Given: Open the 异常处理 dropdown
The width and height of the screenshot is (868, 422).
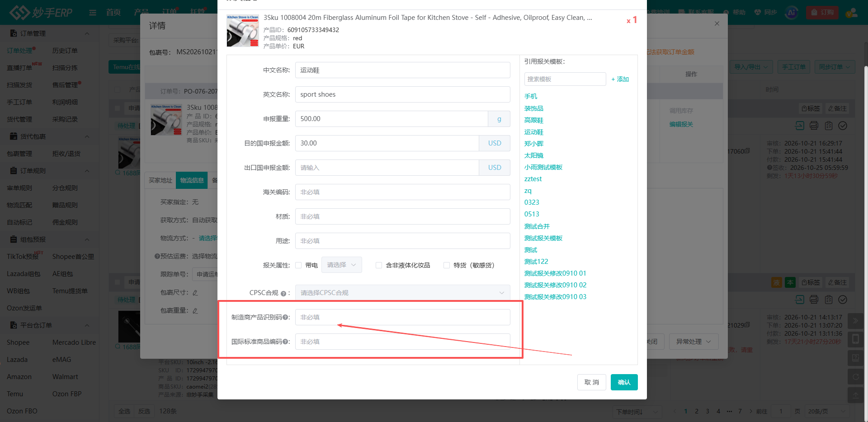Looking at the screenshot, I should [693, 342].
